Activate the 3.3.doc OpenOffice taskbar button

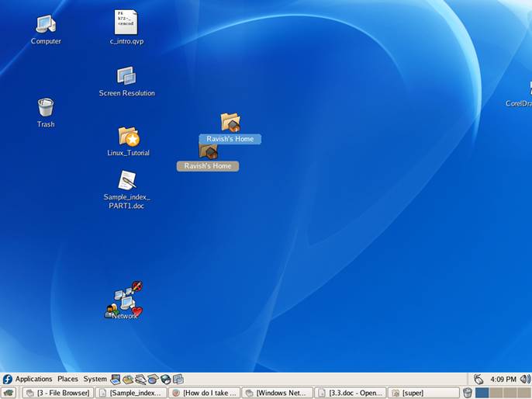point(351,393)
